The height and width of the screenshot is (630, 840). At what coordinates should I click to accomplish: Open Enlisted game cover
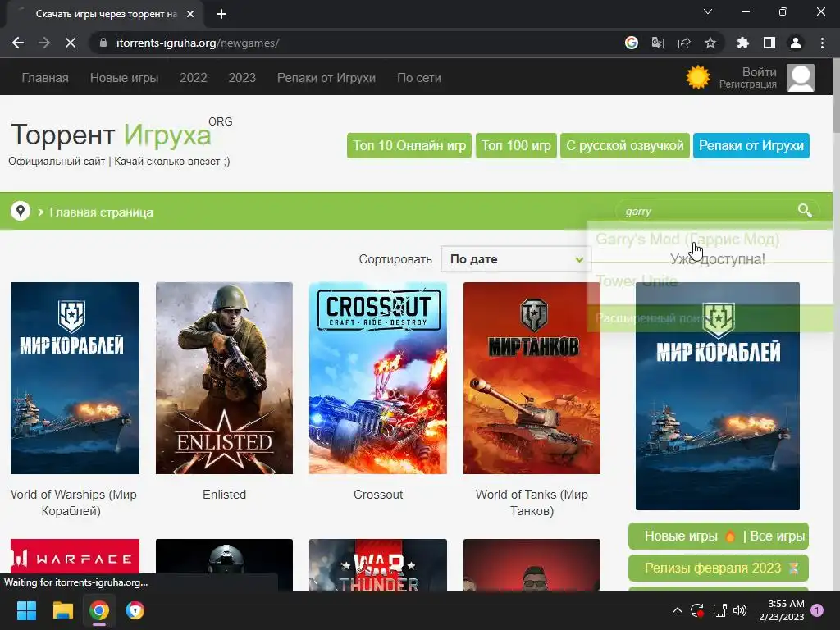tap(225, 377)
